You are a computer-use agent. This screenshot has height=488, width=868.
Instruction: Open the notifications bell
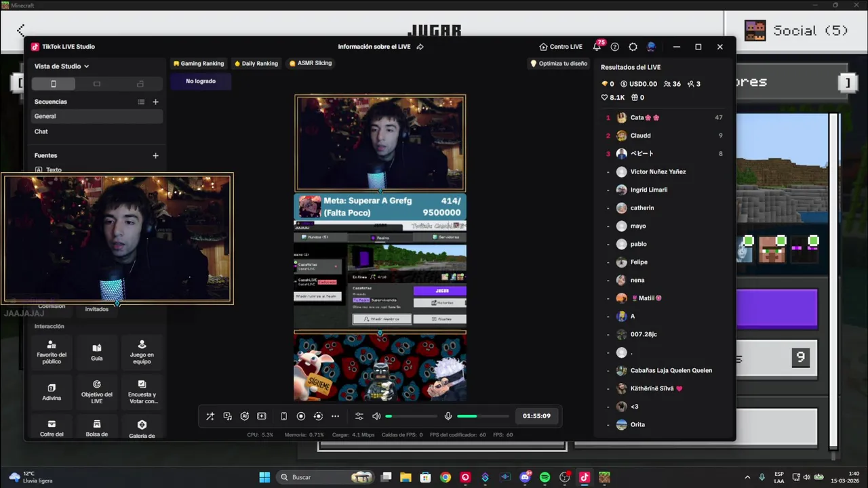tap(597, 47)
